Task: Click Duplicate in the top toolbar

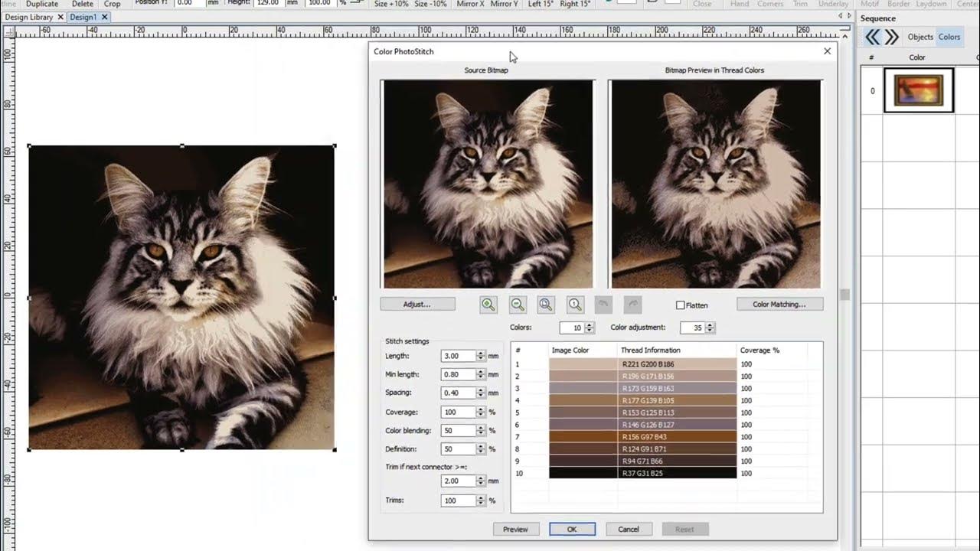Action: [42, 4]
